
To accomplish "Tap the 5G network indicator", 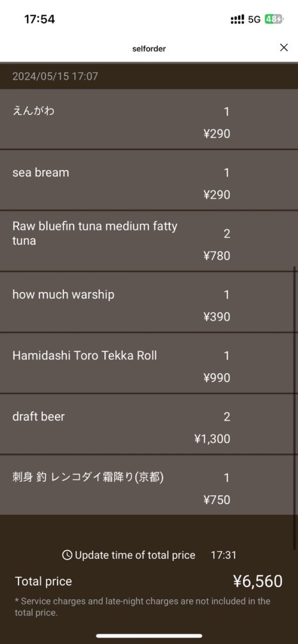I will click(255, 19).
